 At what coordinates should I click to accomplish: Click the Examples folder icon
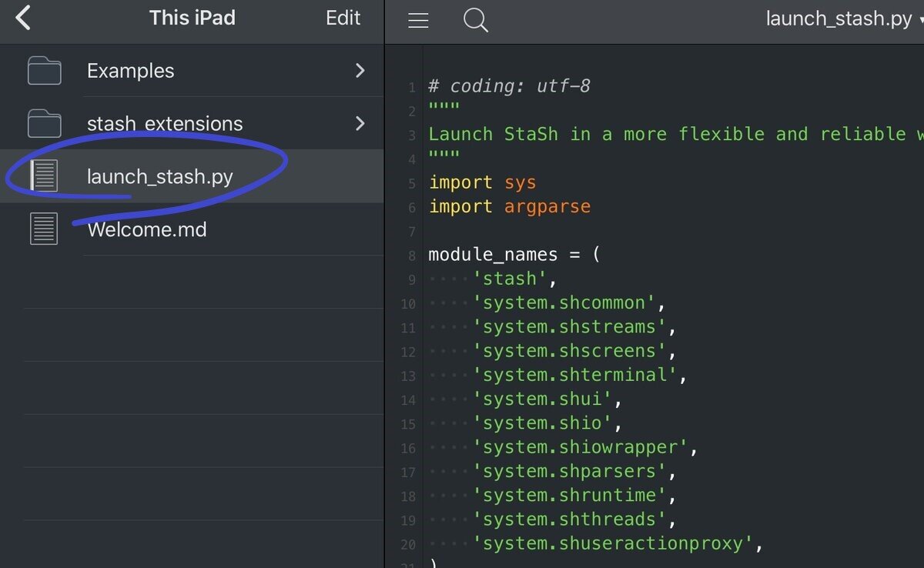[x=44, y=70]
